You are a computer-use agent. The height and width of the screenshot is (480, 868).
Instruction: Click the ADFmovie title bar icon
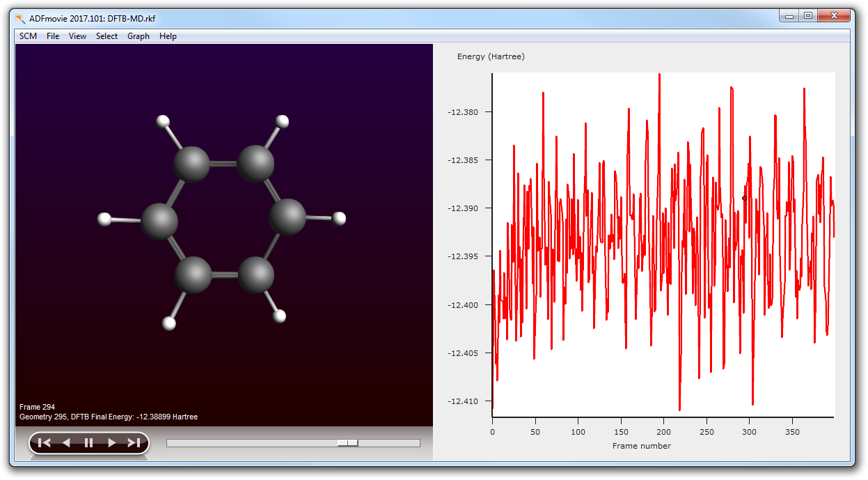click(19, 18)
